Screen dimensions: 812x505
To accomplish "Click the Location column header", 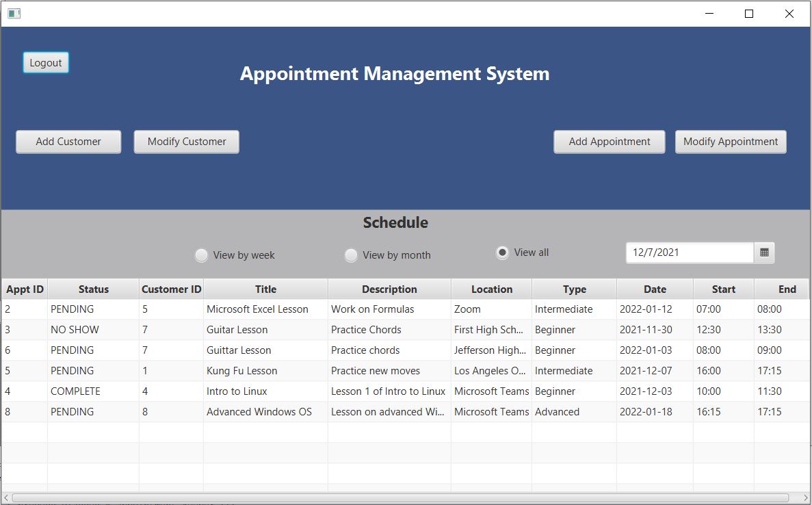I will coord(491,289).
